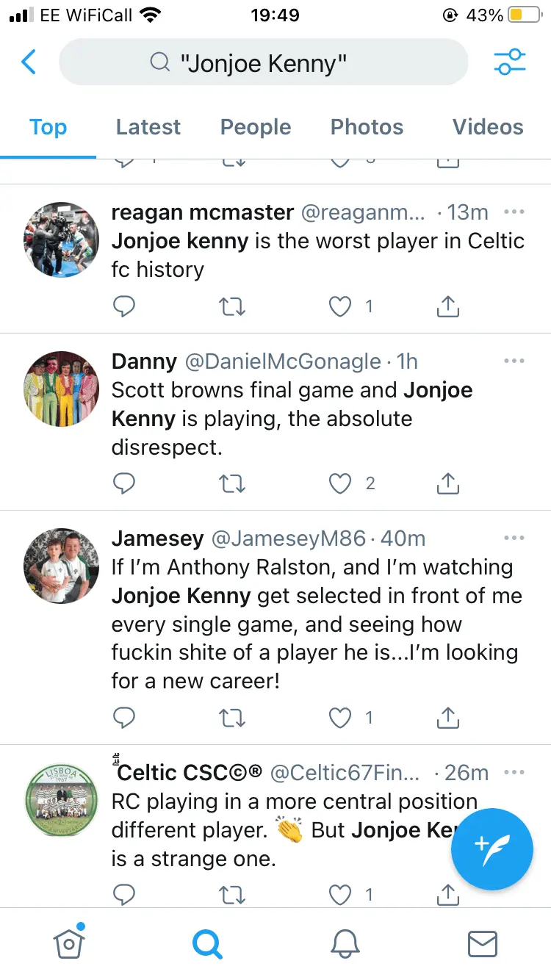Reply to reagan mcmaster's tweet

tap(124, 306)
